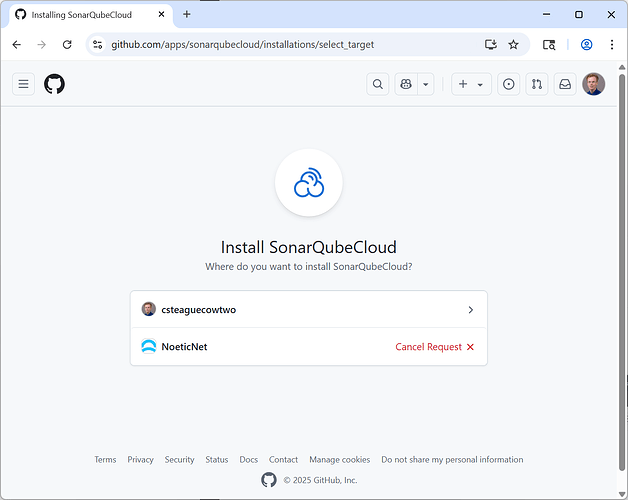628x500 pixels.
Task: Click the vertical page scrollbar
Action: [622, 272]
